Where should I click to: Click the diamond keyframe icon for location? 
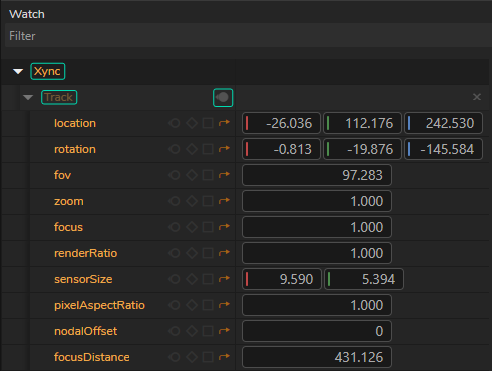192,123
